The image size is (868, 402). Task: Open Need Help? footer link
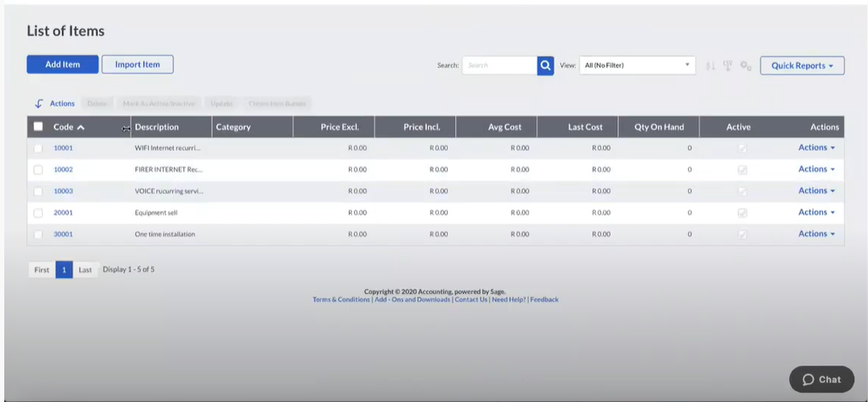point(509,300)
